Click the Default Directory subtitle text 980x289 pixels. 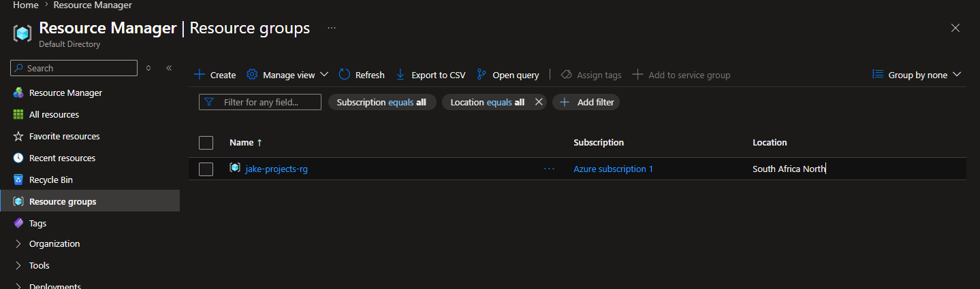coord(69,44)
